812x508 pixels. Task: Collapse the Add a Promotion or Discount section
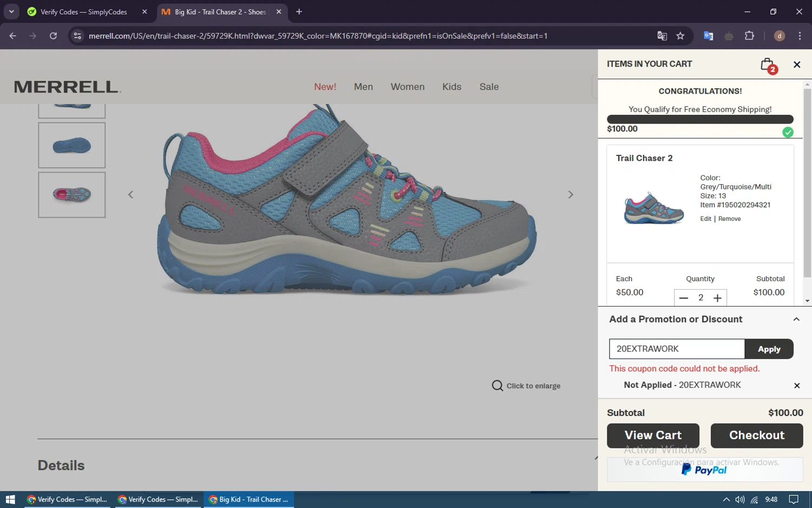click(796, 319)
